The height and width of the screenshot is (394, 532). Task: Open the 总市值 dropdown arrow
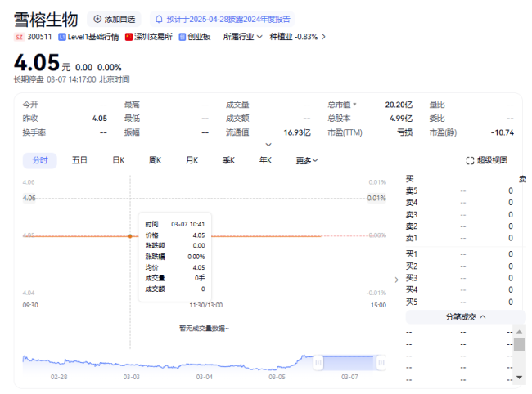[354, 105]
